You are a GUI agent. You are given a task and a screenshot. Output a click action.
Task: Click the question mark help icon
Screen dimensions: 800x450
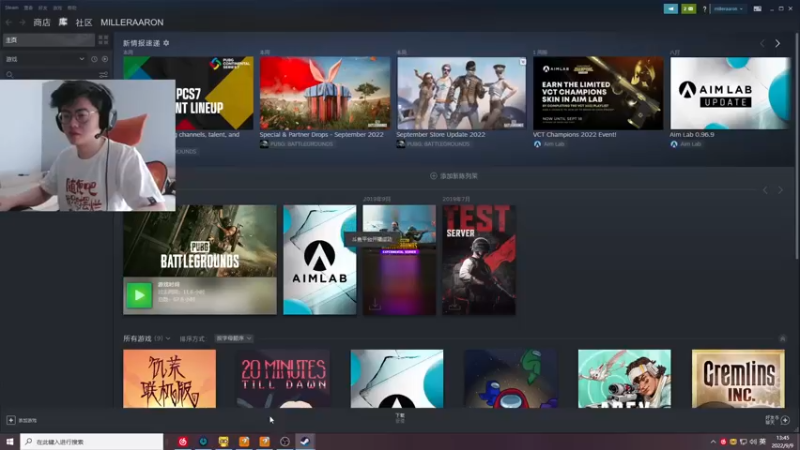click(705, 9)
